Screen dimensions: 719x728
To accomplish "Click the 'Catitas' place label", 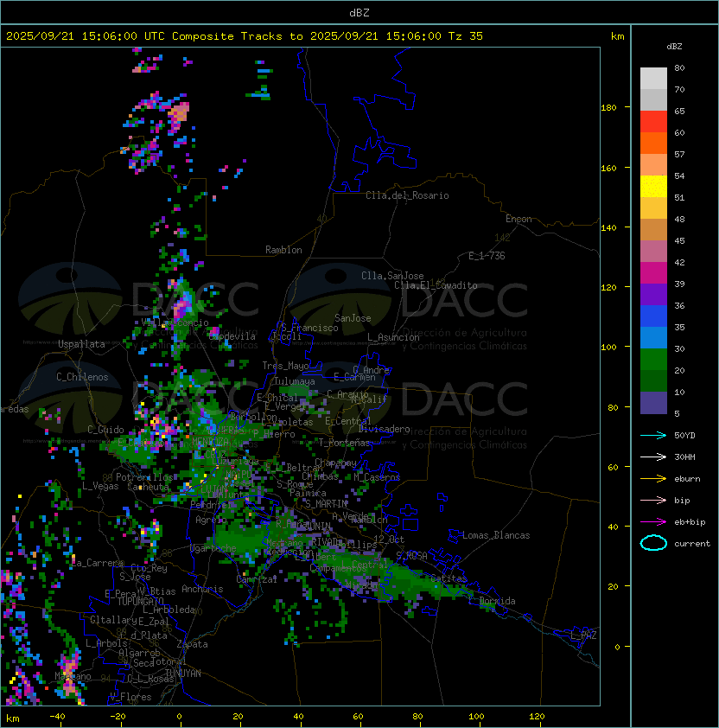I will pos(449,578).
